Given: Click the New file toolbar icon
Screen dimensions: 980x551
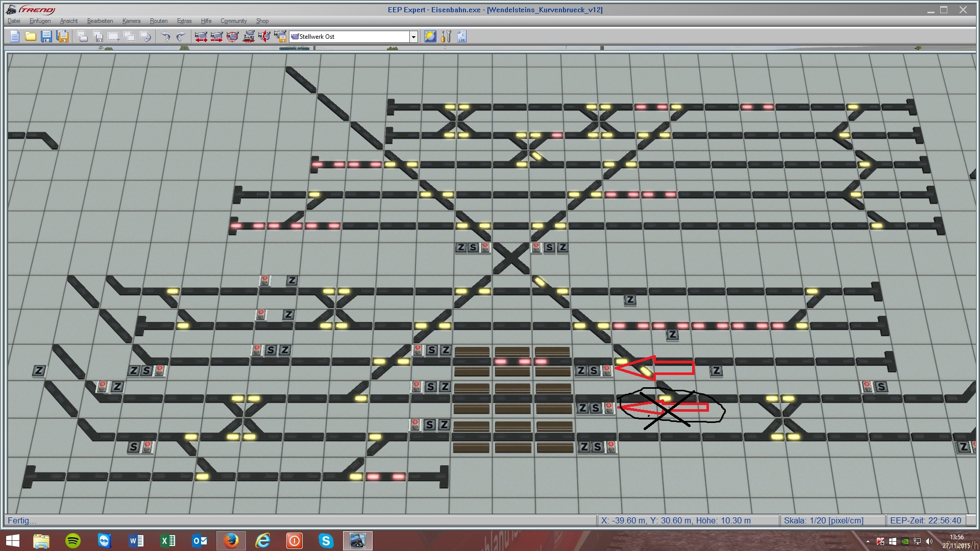Looking at the screenshot, I should pyautogui.click(x=14, y=36).
